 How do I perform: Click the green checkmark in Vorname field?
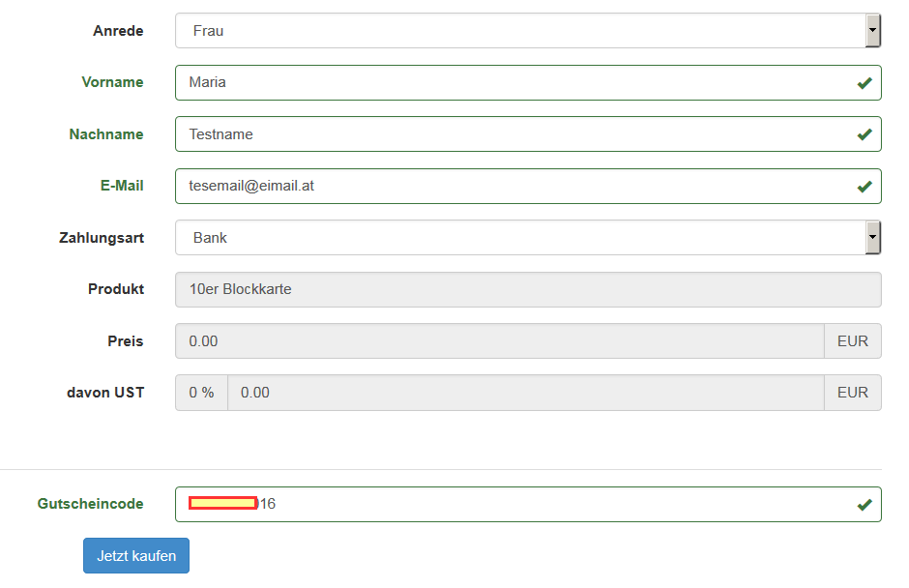click(865, 83)
